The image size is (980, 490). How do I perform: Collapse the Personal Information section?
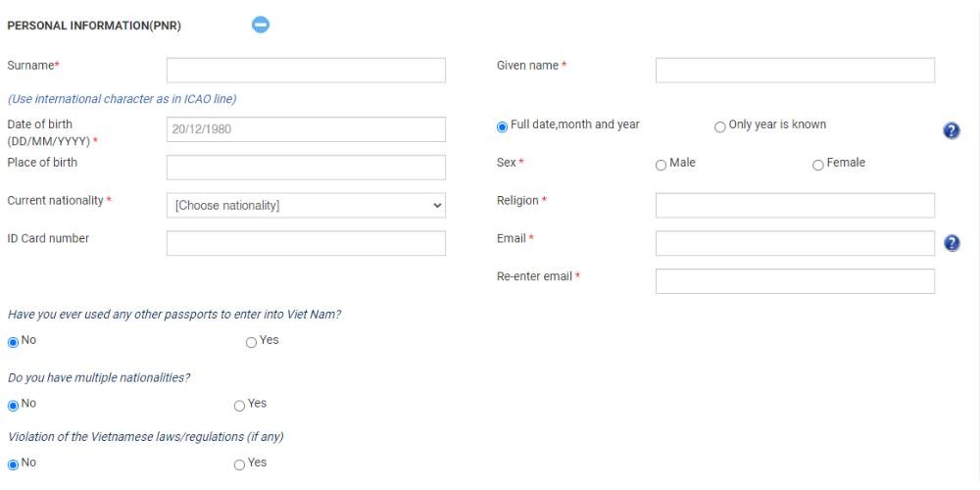(x=261, y=25)
